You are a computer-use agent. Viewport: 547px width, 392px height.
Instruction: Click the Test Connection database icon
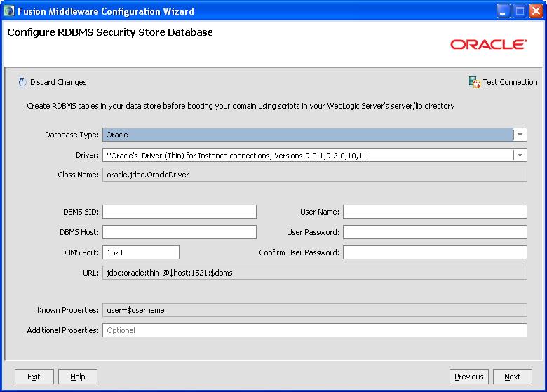point(475,82)
